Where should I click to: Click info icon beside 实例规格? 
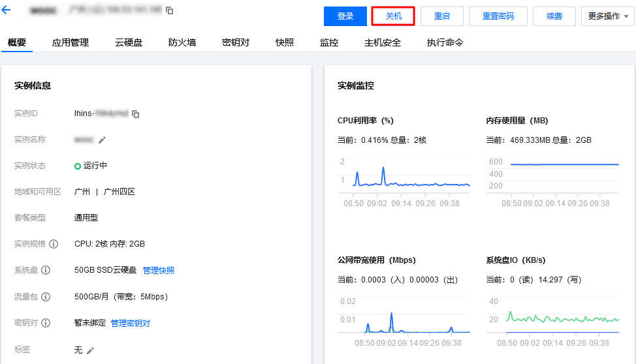pyautogui.click(x=54, y=244)
